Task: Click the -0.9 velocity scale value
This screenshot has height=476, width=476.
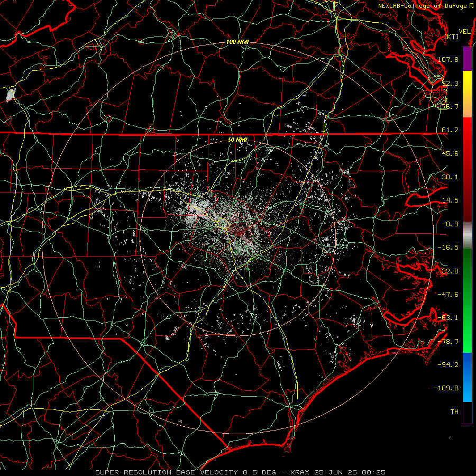Action: (450, 224)
